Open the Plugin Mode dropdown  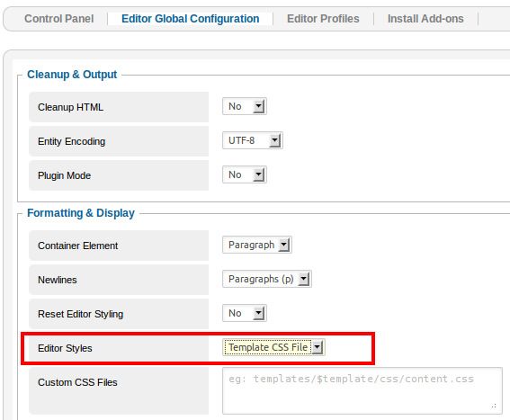pos(245,174)
